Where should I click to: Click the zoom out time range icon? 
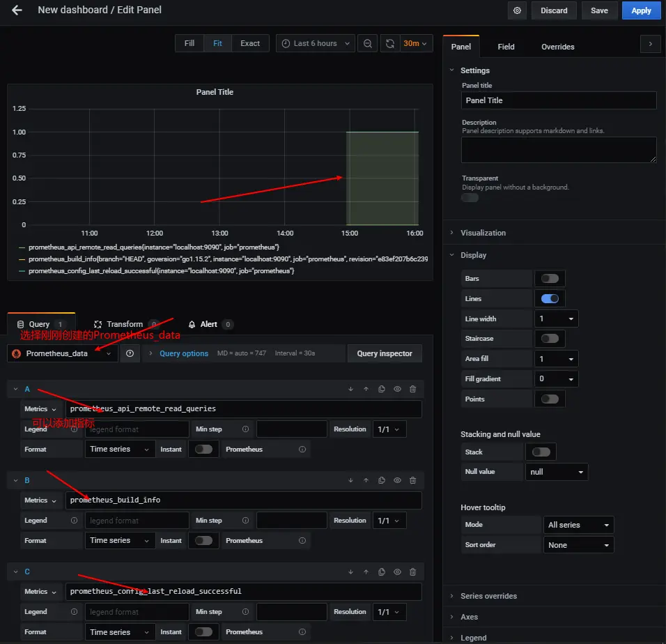pos(368,43)
